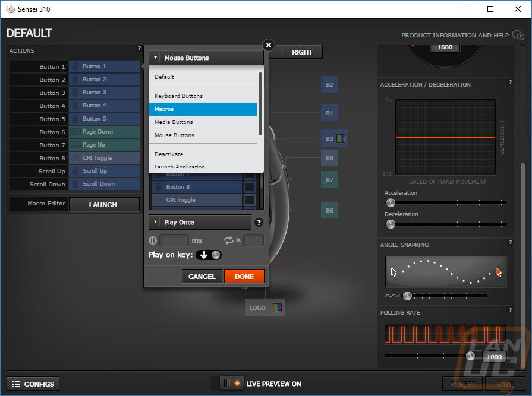The image size is (532, 396).
Task: Open the Play Once repeat mode dropdown
Action: click(200, 222)
